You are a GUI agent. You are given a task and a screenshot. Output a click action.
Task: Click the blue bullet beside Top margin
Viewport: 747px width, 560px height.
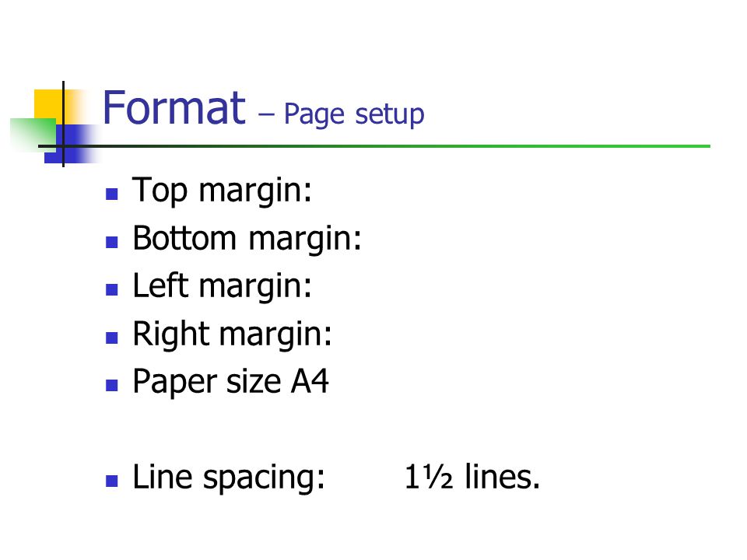[x=112, y=194]
